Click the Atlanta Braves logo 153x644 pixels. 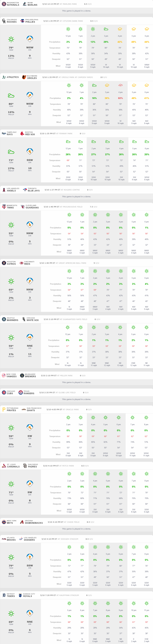click(x=4, y=539)
